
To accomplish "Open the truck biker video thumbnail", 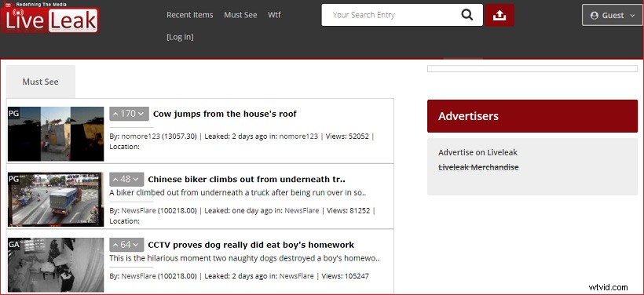I will (56, 199).
